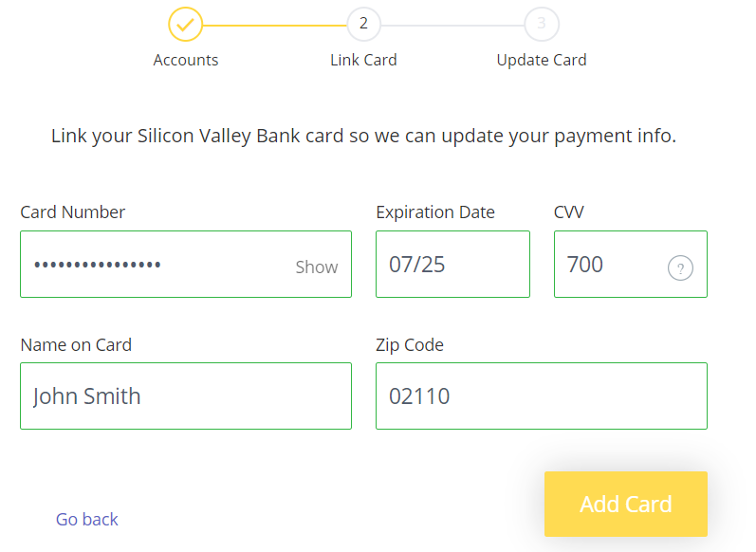Click the Silicon Valley Bank instruction text
756x552 pixels.
(x=363, y=136)
